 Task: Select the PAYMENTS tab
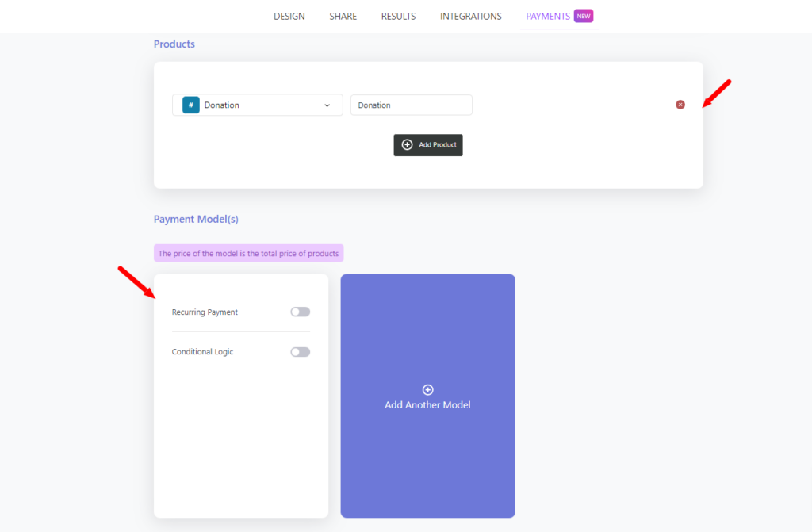[548, 17]
